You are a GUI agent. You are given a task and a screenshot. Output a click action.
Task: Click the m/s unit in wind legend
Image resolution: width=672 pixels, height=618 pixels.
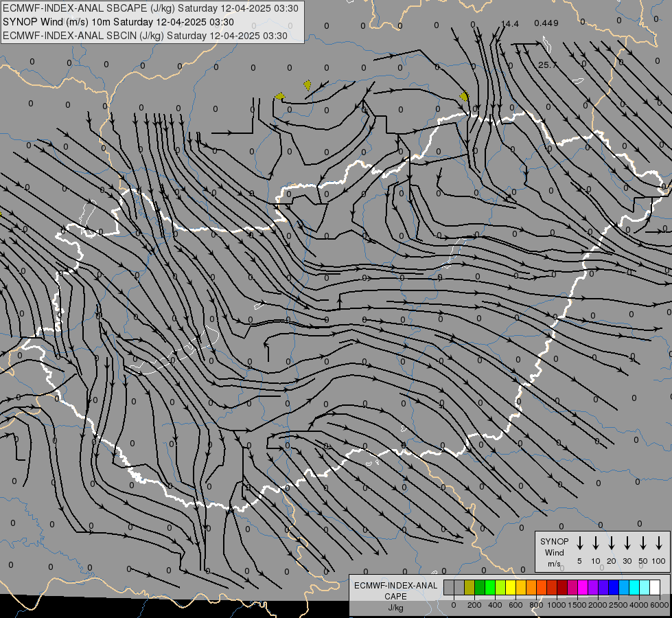[x=554, y=564]
